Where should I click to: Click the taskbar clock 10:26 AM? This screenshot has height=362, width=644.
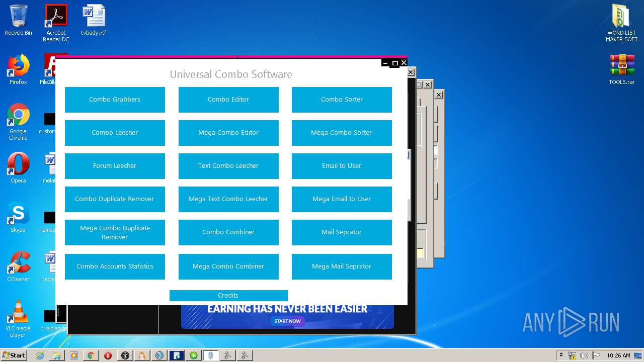coord(618,355)
